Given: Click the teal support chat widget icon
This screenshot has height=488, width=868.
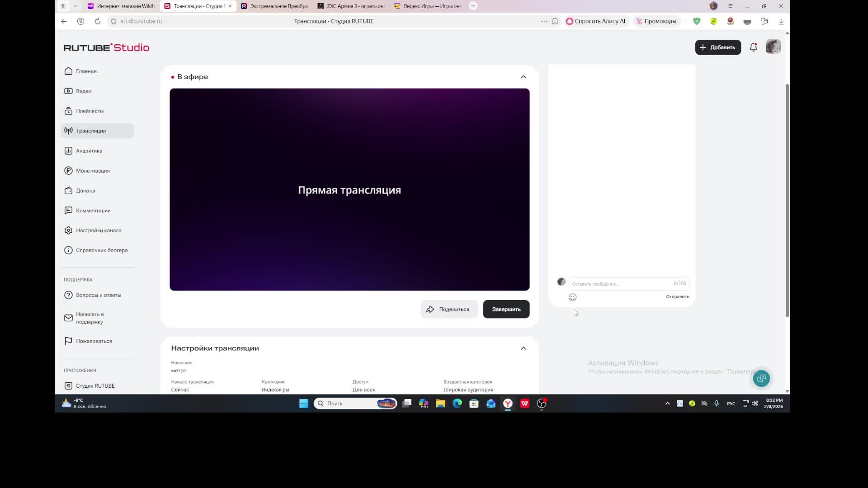Looking at the screenshot, I should 761,378.
